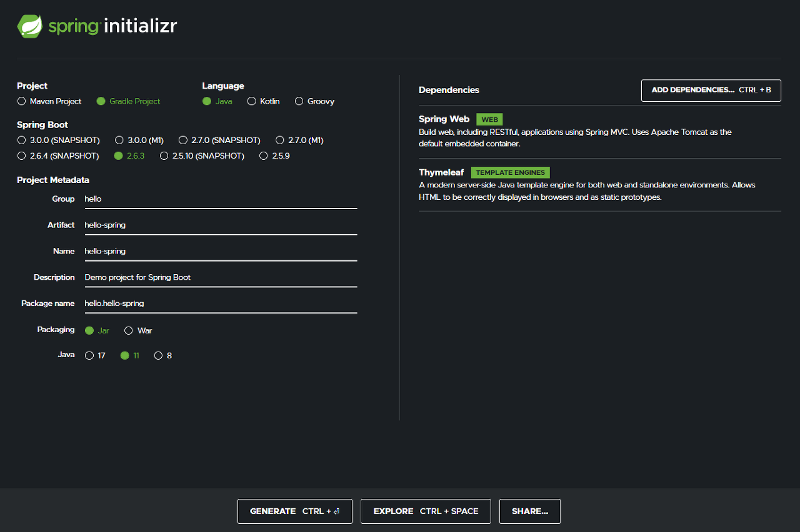Click the Spring Boot heading
This screenshot has width=800, height=532.
[42, 125]
